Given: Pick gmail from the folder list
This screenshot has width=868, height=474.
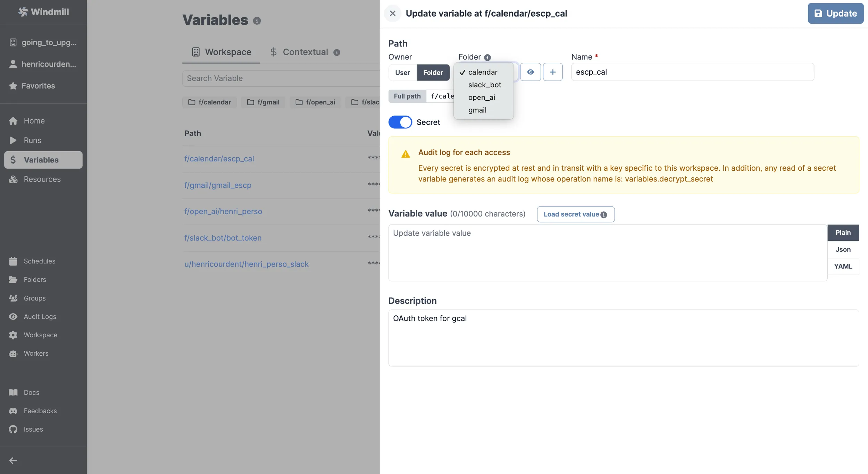Looking at the screenshot, I should coord(477,110).
